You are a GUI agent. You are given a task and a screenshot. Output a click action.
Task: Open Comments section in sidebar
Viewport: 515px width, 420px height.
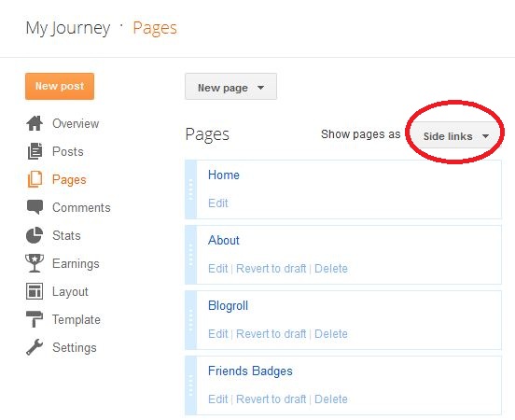tap(81, 208)
